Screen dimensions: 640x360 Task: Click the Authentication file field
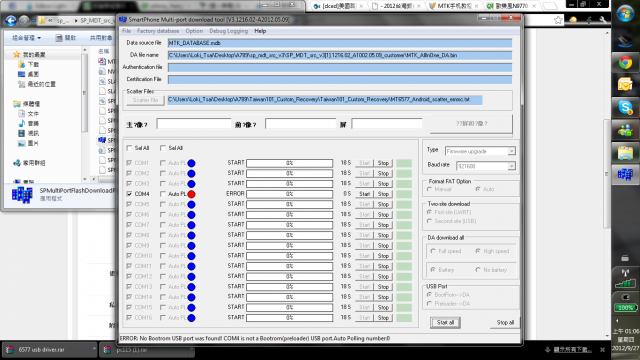[340, 67]
